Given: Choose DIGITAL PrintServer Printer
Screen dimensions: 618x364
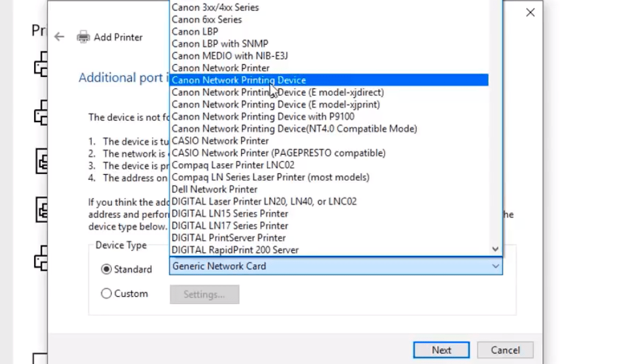Looking at the screenshot, I should click(x=329, y=238).
